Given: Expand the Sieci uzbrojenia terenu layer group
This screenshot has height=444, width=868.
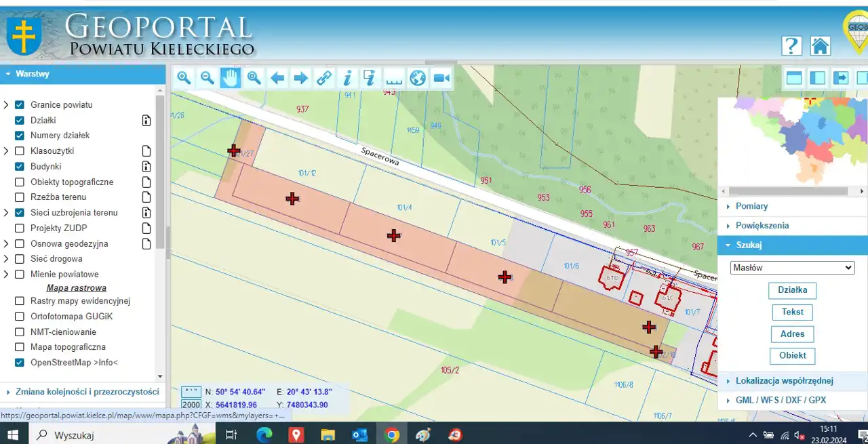Looking at the screenshot, I should (6, 213).
